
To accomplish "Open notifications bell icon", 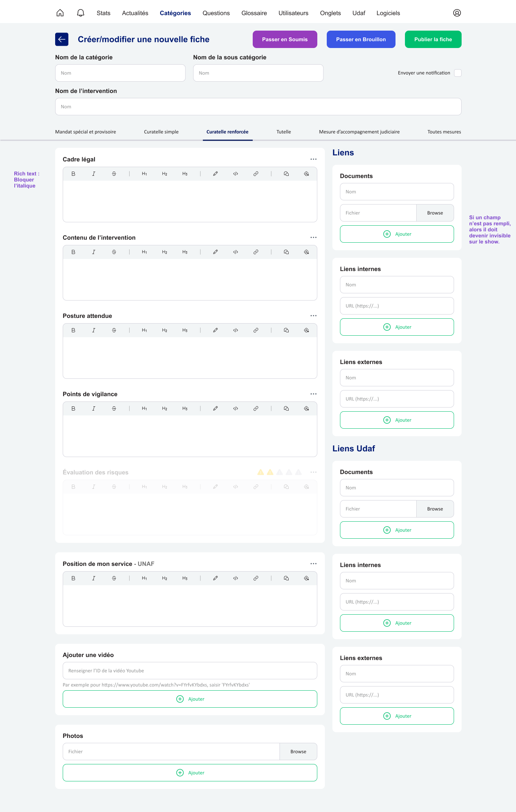I will click(80, 13).
